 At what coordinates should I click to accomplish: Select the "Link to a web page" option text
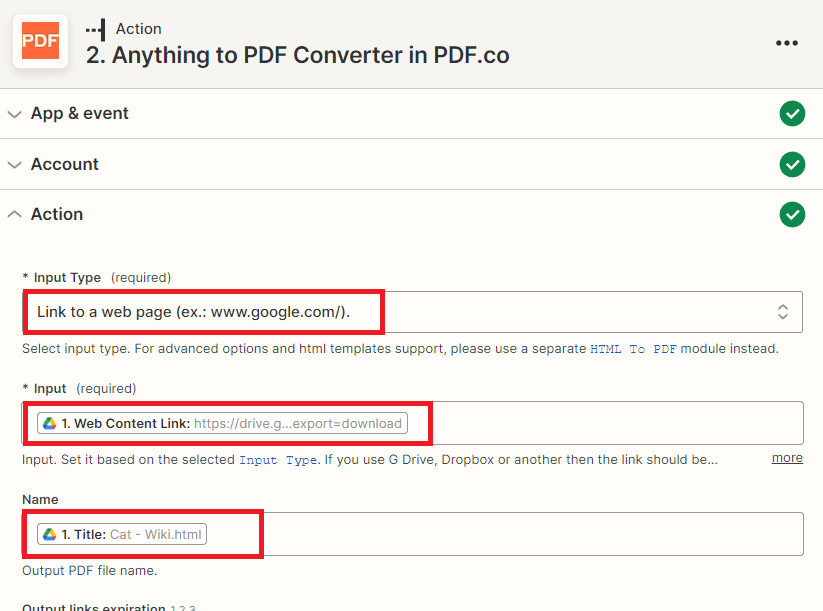[x=208, y=312]
